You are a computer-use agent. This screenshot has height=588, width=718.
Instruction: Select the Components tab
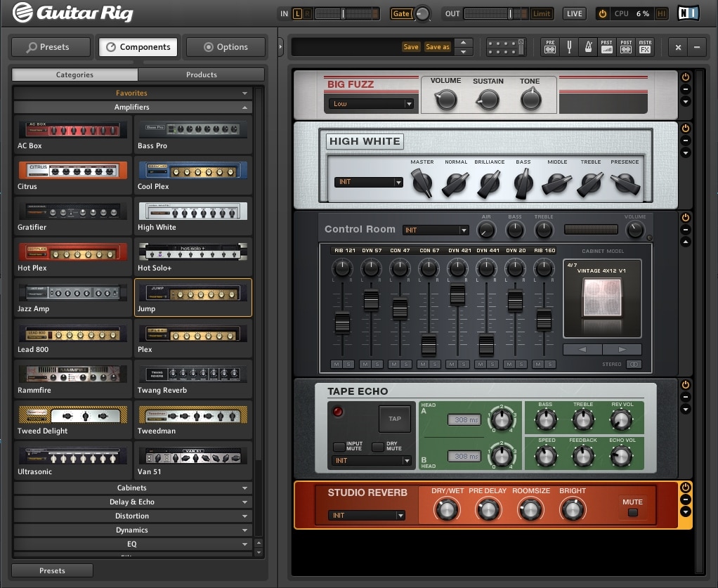tap(138, 47)
